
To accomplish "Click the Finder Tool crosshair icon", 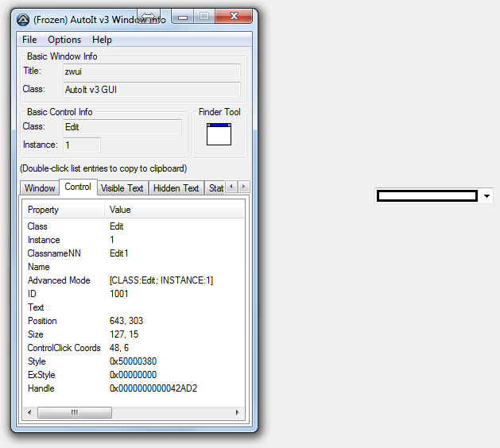I will 219,134.
